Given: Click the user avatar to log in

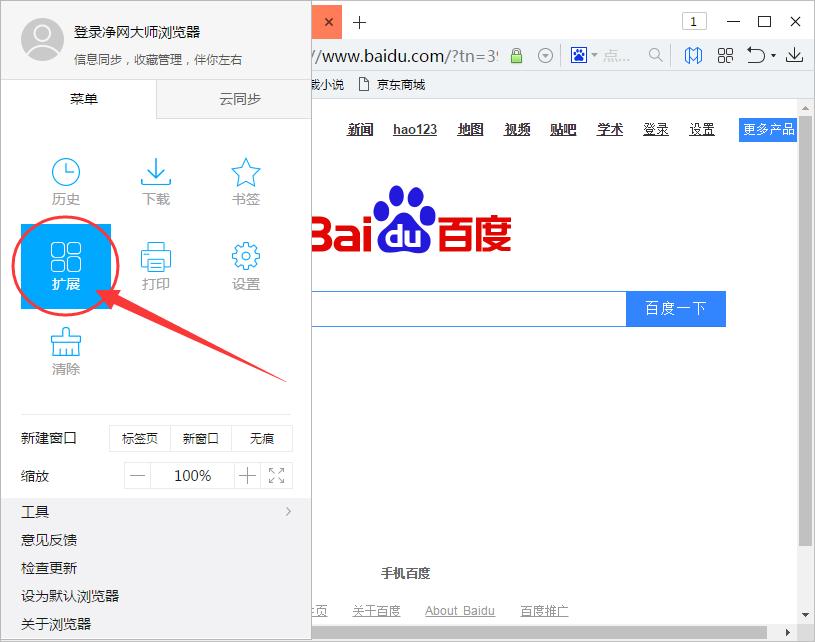Looking at the screenshot, I should coord(43,40).
